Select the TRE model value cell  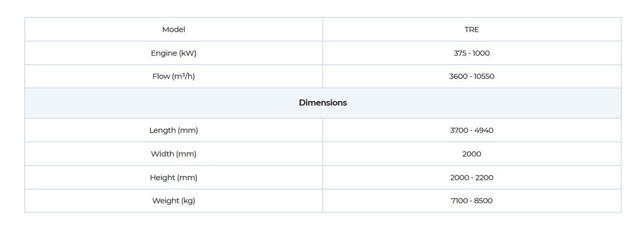(x=471, y=30)
